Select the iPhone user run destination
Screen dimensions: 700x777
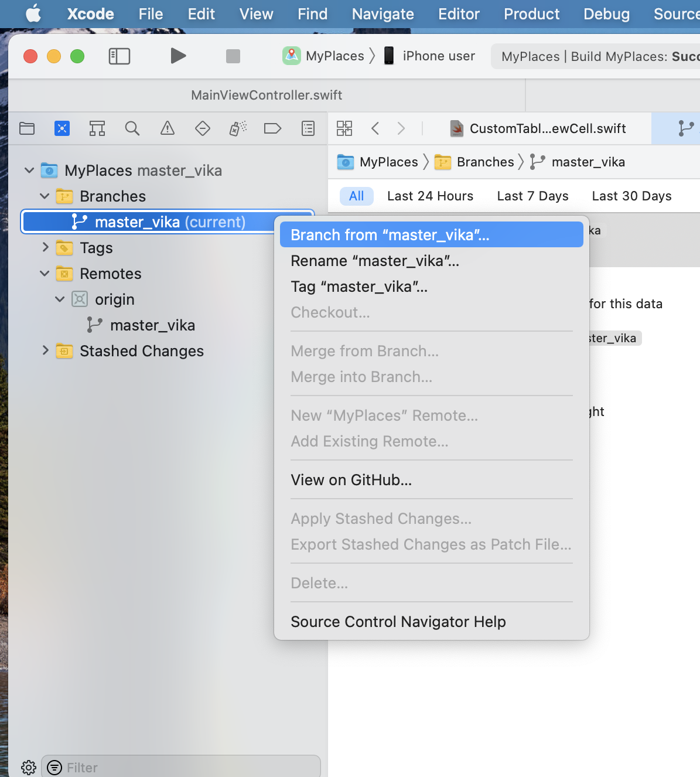click(x=429, y=56)
